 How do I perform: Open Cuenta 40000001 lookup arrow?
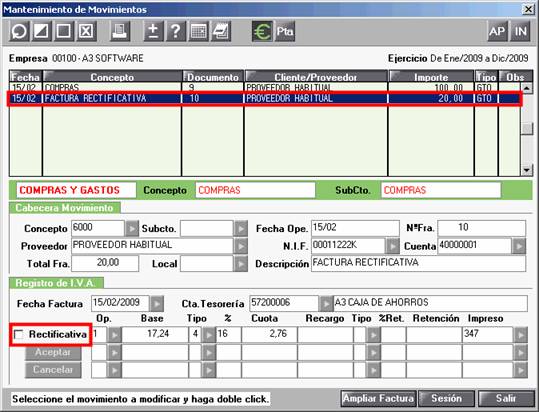pos(519,246)
